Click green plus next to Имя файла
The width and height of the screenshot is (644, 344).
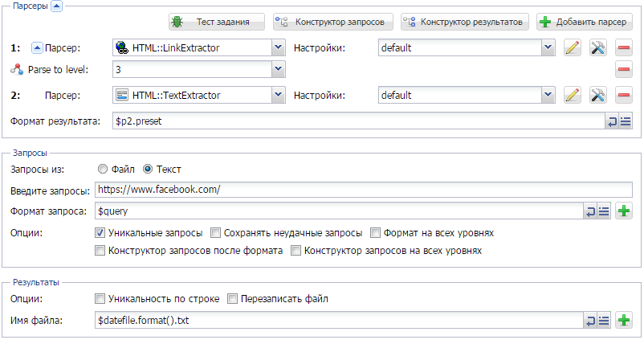pyautogui.click(x=623, y=320)
